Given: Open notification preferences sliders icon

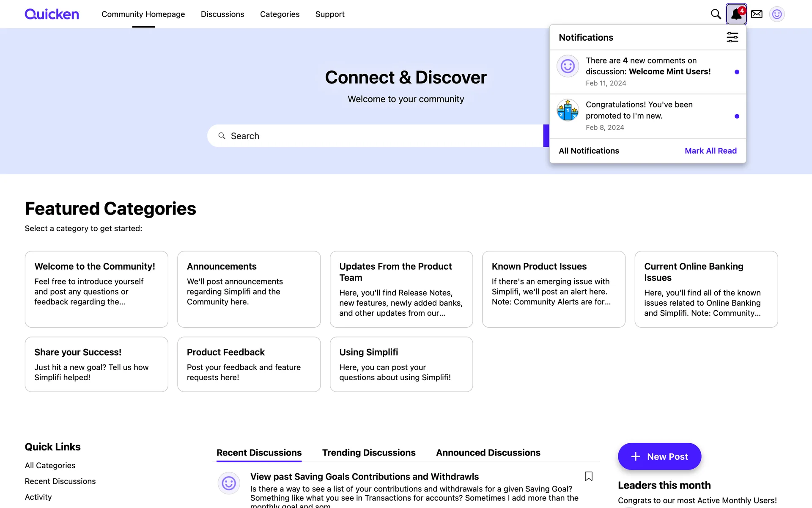Looking at the screenshot, I should [732, 37].
